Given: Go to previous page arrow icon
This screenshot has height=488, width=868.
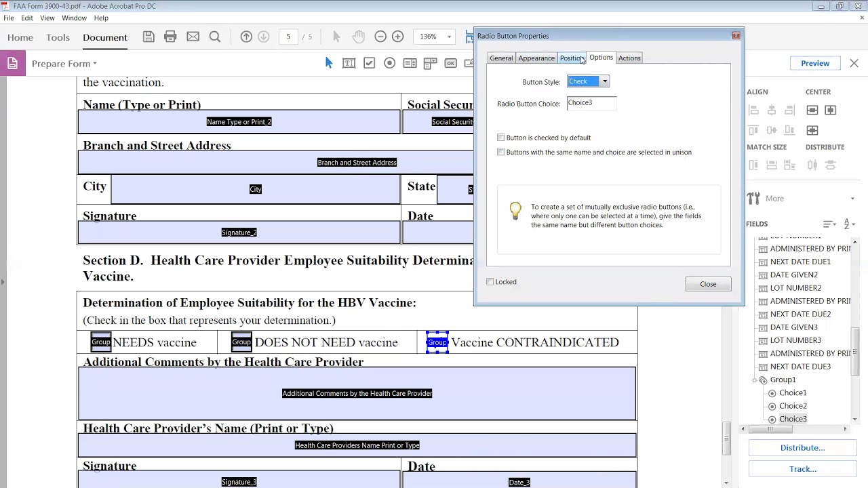Looking at the screenshot, I should pos(246,37).
